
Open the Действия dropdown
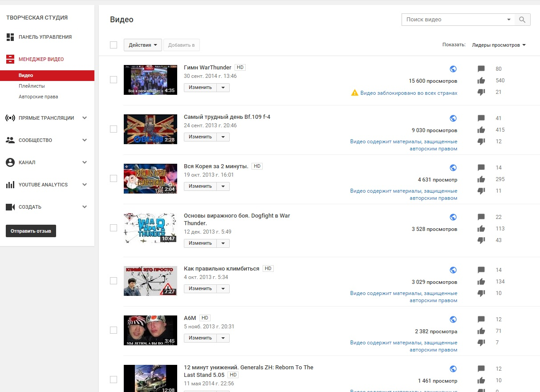[x=142, y=45]
